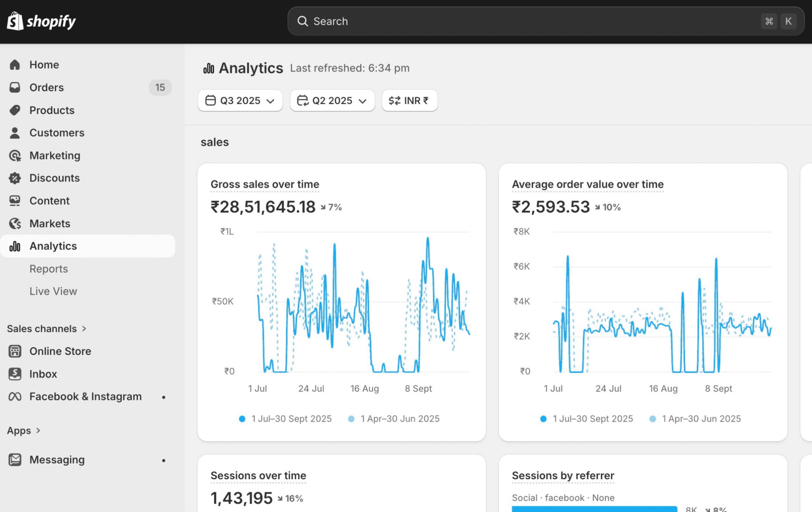Toggle the 1 Jul–30 Sept legend in Gross sales
The width and height of the screenshot is (812, 512).
tap(285, 419)
